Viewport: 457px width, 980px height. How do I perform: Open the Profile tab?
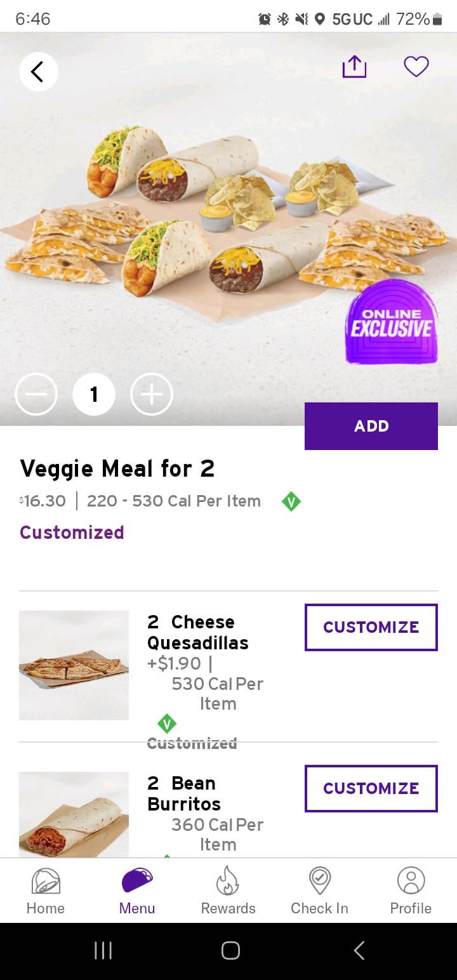pos(411,891)
